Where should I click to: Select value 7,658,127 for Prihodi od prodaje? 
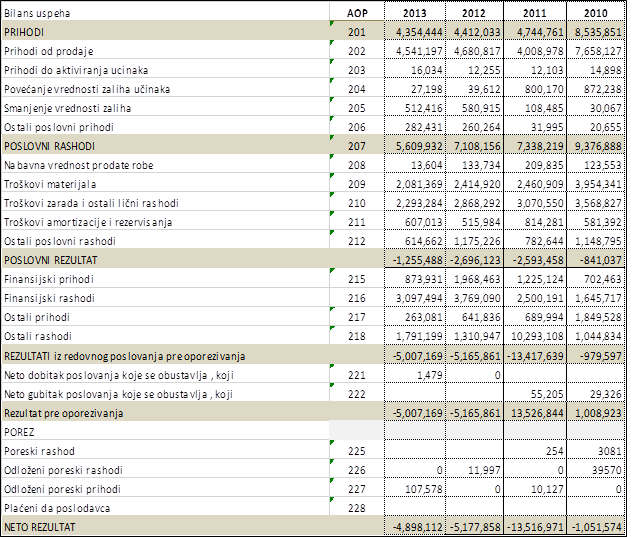point(598,51)
